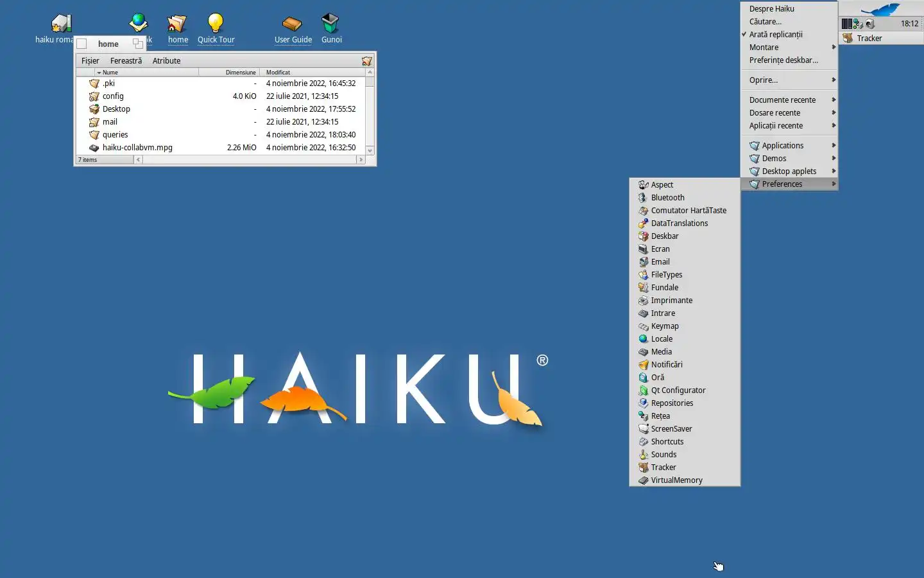The width and height of the screenshot is (924, 578).
Task: Click the horizontal scrollbar right arrow
Action: click(x=361, y=160)
